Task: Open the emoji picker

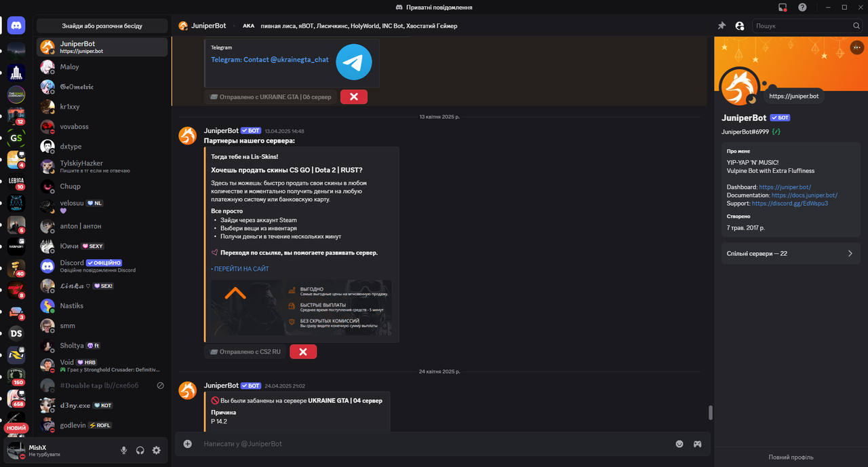Action: click(679, 444)
